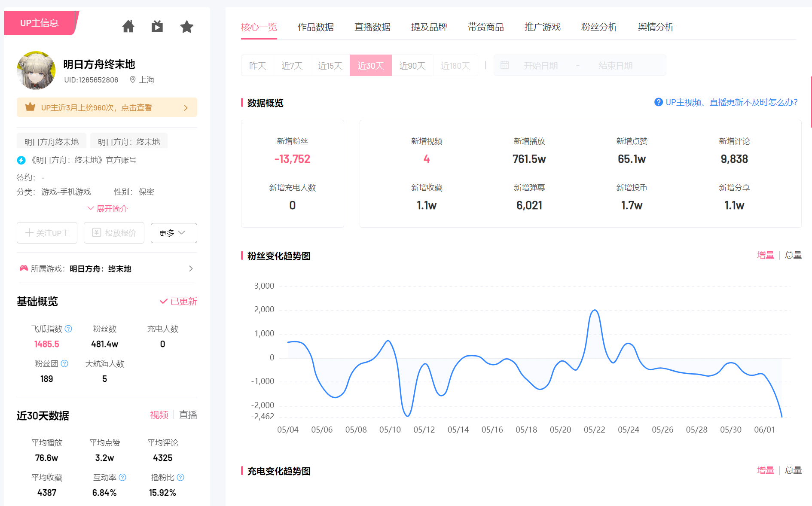Click the 开始日期 input field
This screenshot has width=812, height=506.
tap(540, 65)
